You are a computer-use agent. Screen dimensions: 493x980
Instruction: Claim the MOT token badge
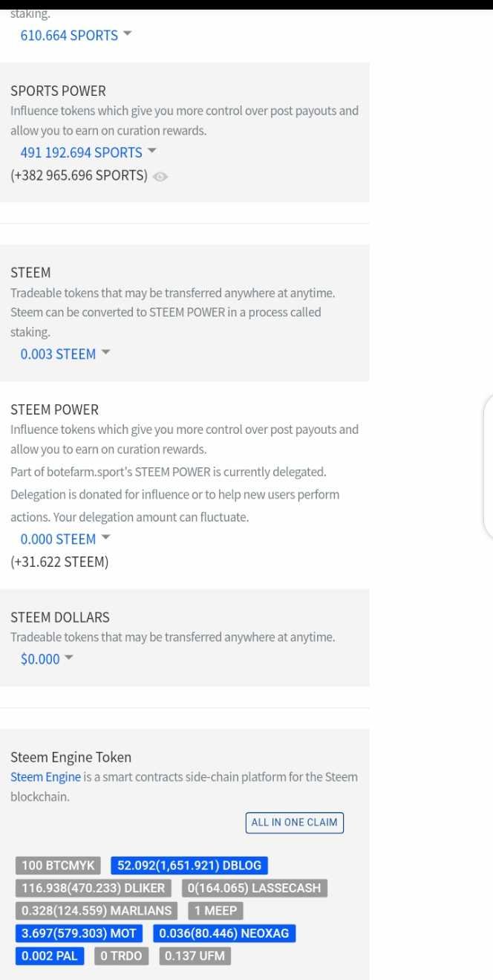point(79,933)
